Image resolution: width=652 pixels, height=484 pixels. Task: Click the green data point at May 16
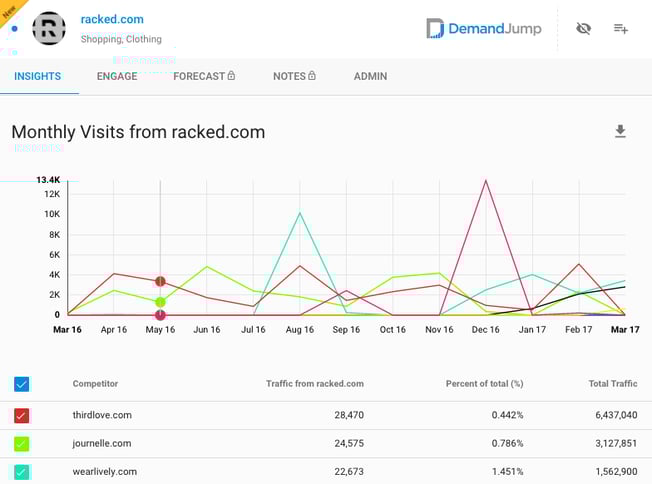click(x=161, y=302)
